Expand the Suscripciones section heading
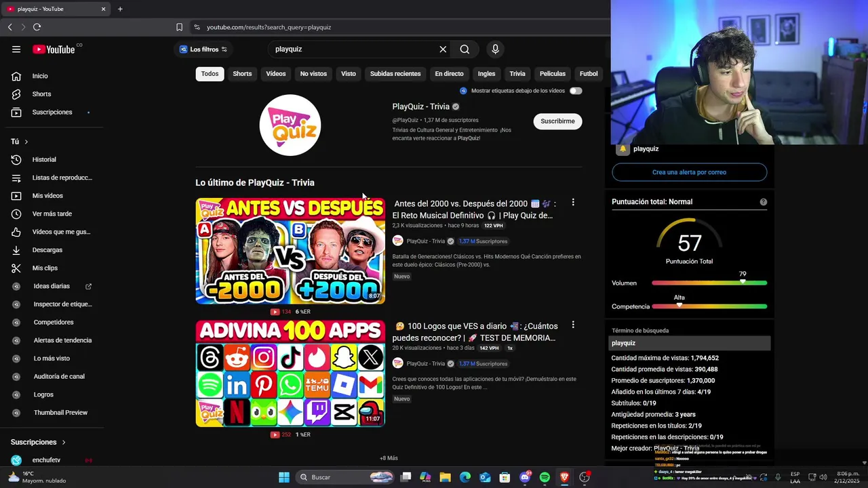Screen dimensions: 868x488 tap(38, 442)
